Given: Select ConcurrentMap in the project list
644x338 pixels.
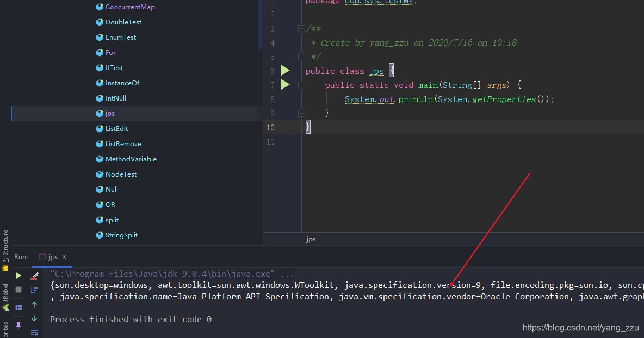Looking at the screenshot, I should (130, 7).
